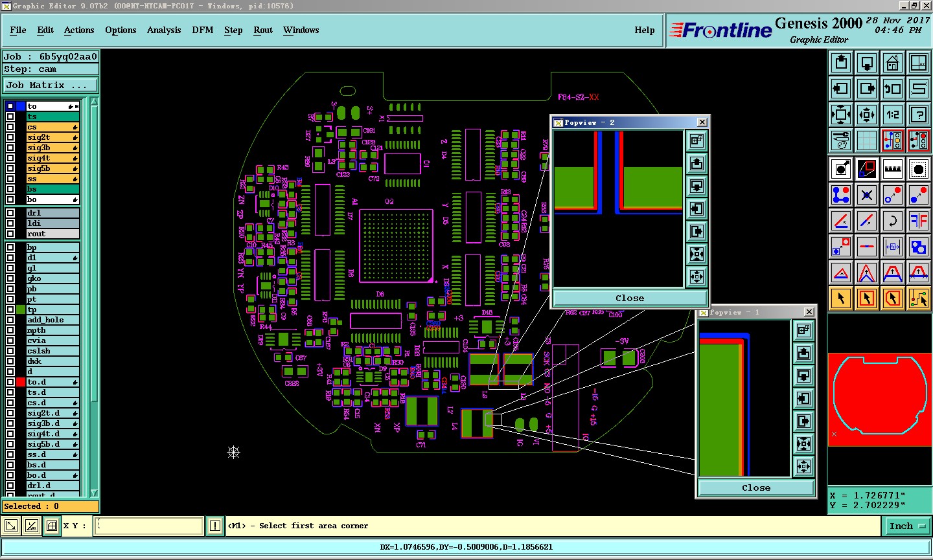Open the Options menu
The width and height of the screenshot is (933, 560).
click(121, 30)
